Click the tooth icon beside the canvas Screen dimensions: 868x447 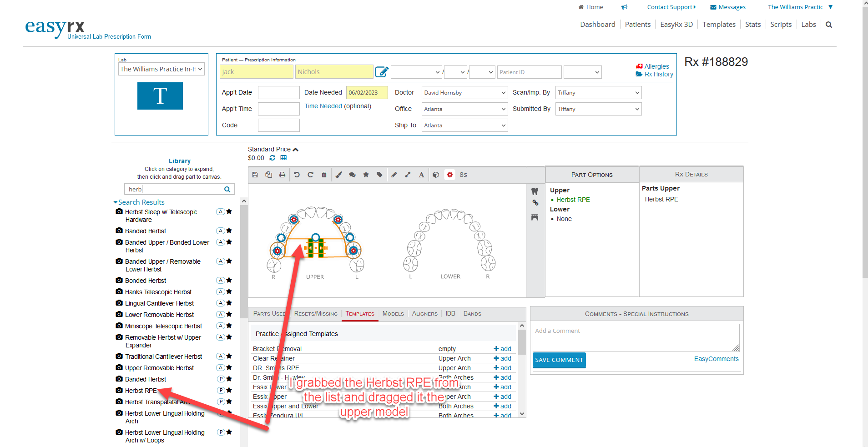[535, 192]
